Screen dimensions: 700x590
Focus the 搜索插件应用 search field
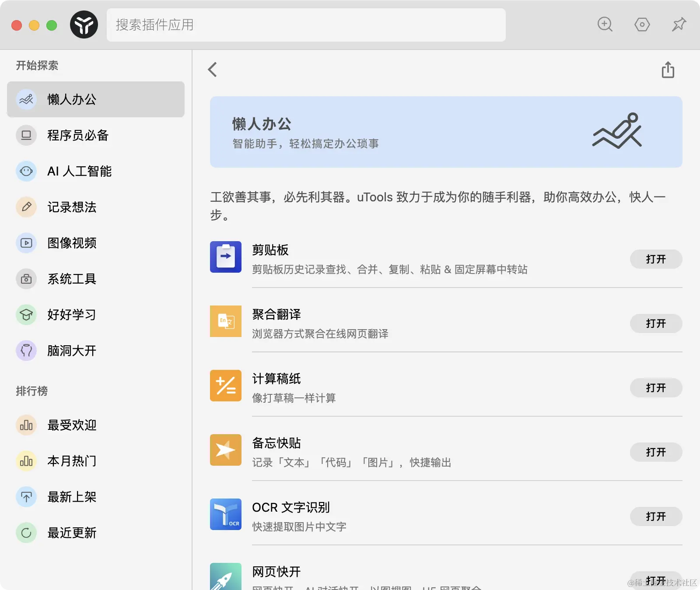tap(306, 25)
